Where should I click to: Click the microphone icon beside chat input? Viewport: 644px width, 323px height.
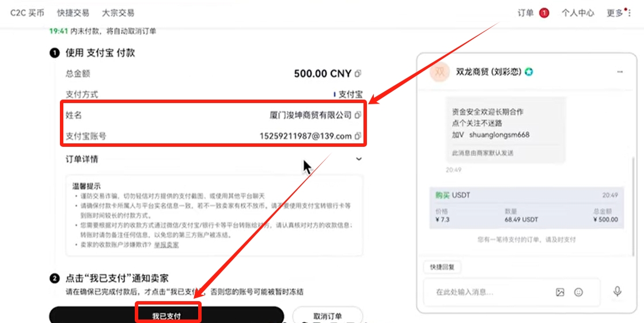pos(618,291)
